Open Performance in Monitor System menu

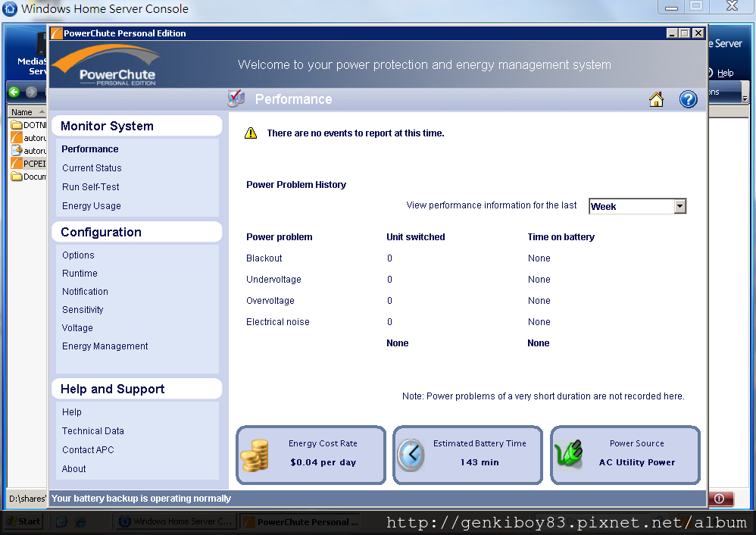pos(89,149)
